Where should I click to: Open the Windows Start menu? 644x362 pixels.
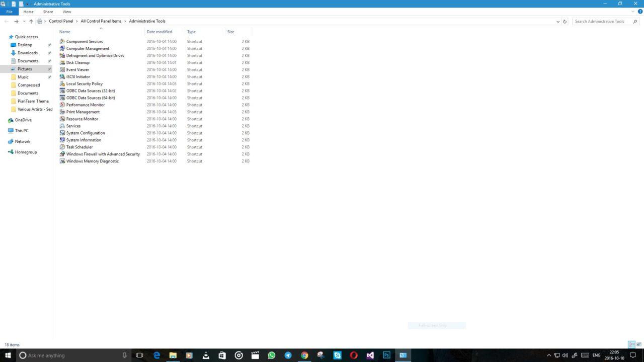(8, 355)
